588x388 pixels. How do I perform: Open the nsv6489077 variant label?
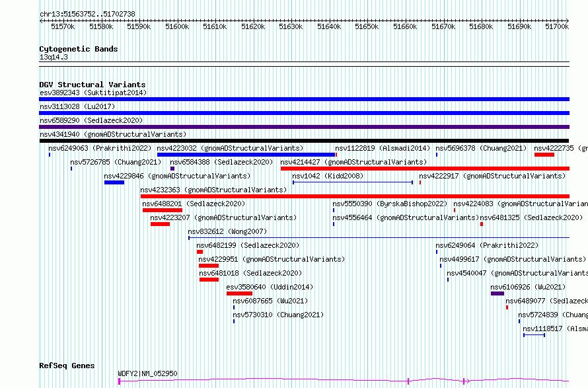[546, 301]
